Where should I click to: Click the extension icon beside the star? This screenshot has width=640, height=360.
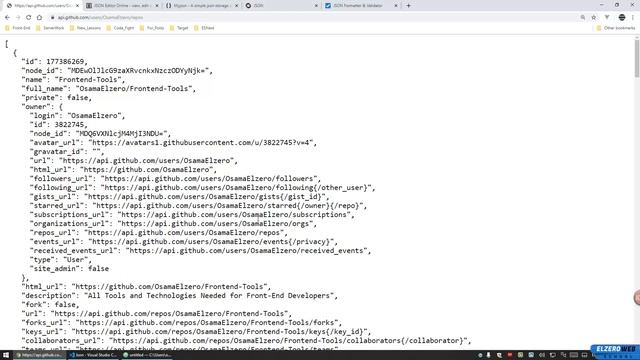[x=607, y=18]
